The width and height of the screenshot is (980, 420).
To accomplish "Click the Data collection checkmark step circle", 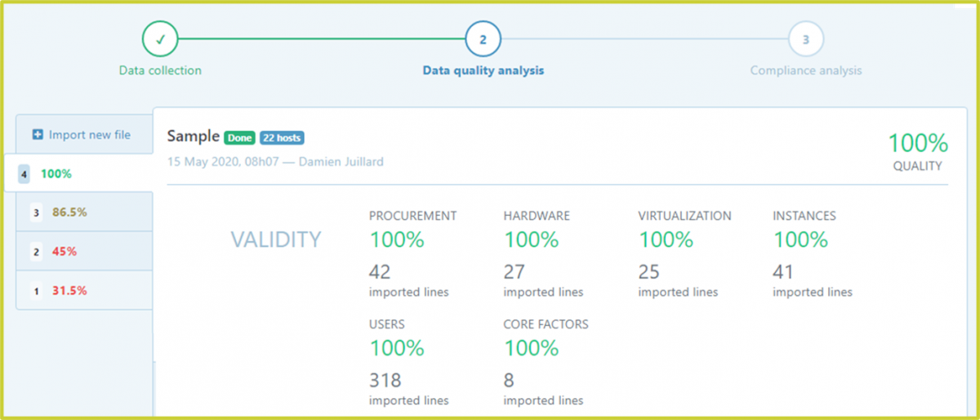I will 159,38.
